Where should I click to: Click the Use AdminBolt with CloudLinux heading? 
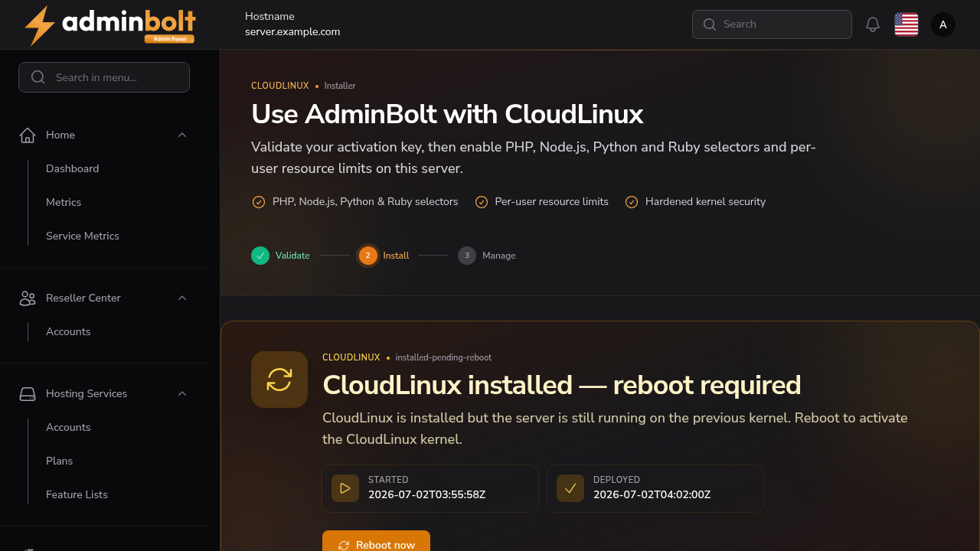(447, 114)
